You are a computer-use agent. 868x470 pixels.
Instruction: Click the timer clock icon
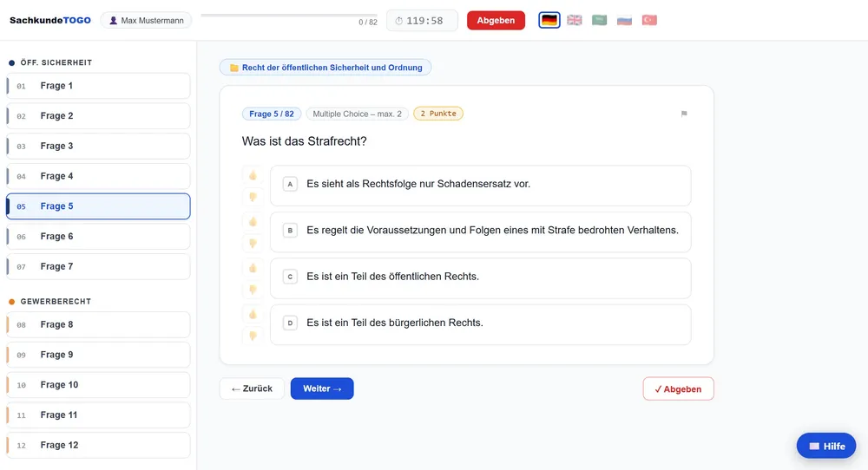pyautogui.click(x=398, y=21)
